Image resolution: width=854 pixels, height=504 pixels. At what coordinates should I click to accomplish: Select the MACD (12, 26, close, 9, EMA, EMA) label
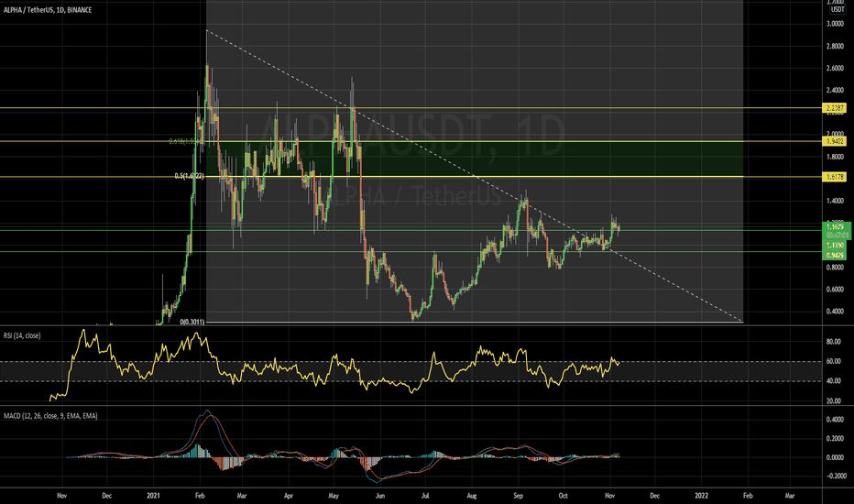coord(50,416)
